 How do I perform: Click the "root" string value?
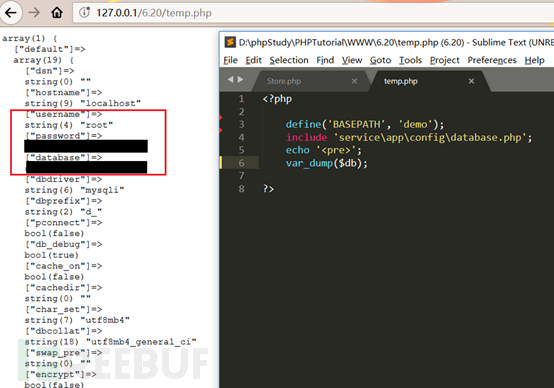coord(97,125)
